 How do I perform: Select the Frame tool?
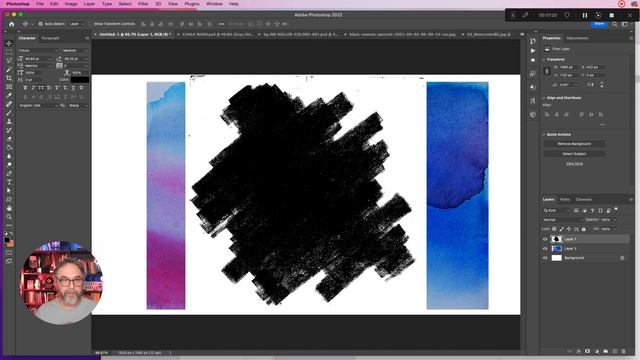(x=9, y=87)
